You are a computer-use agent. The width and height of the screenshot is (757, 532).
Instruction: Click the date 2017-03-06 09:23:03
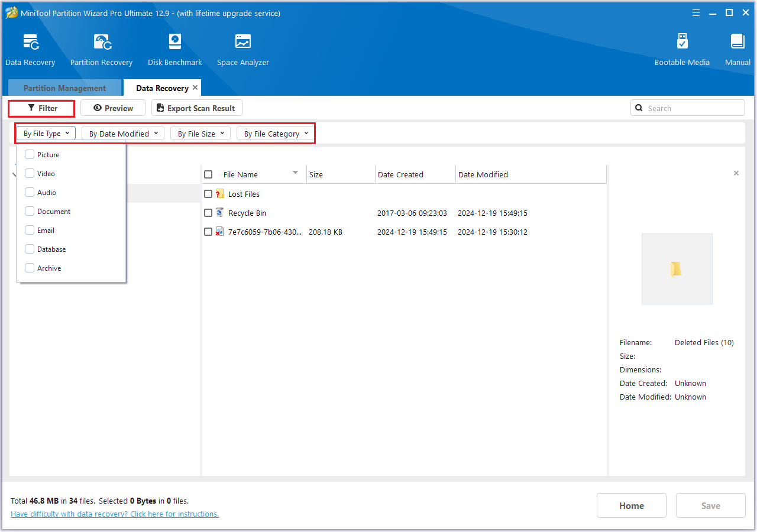coord(412,213)
